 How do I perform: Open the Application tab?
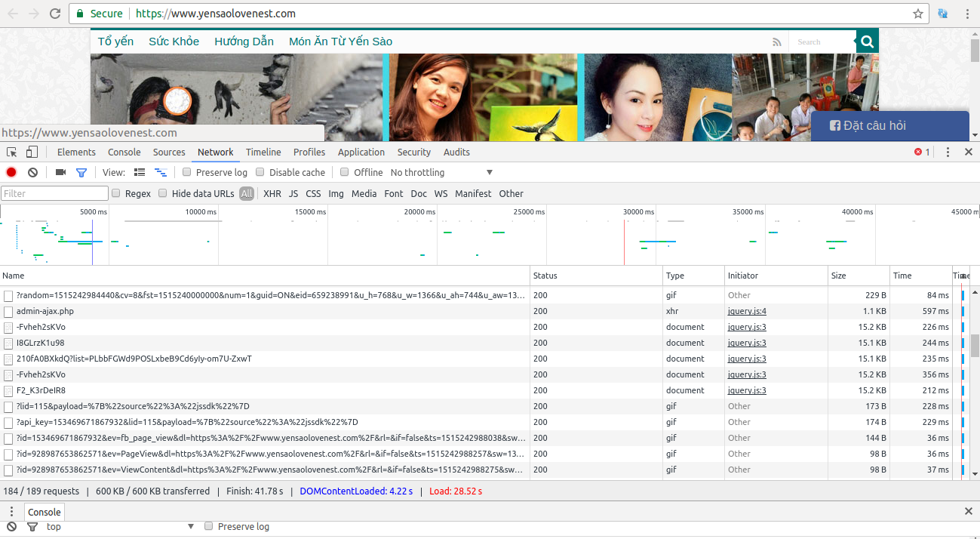click(x=361, y=152)
